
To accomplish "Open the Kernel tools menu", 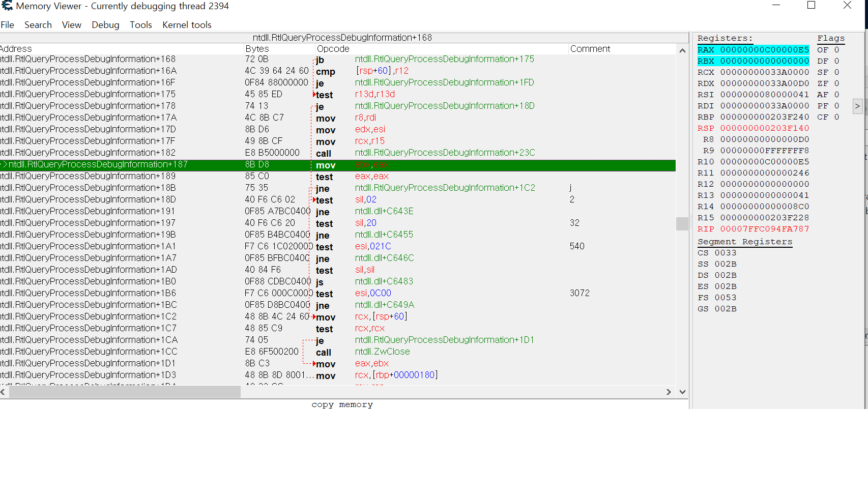I will coord(187,24).
